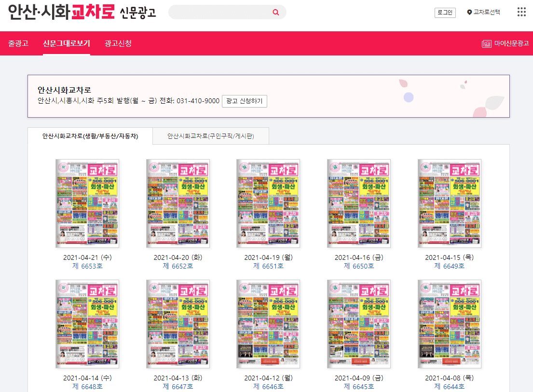Open the 2021-04-15 issue thumbnail
This screenshot has width=533, height=392.
coord(450,203)
